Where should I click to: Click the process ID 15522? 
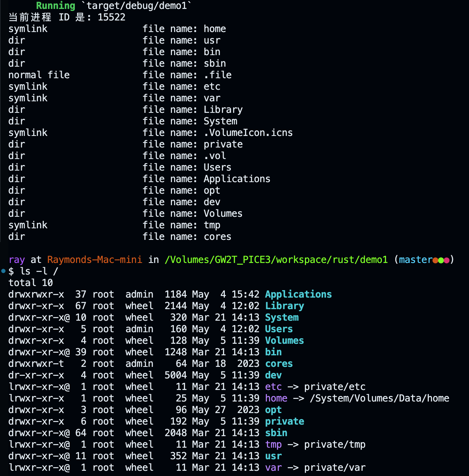point(111,17)
